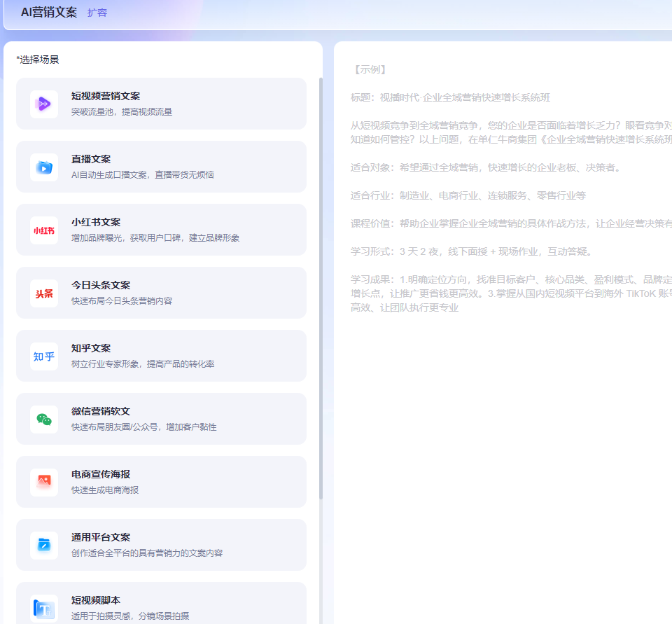Viewport: 672px width, 624px height.
Task: Select the 通用平台文案 scenario
Action: pos(161,544)
